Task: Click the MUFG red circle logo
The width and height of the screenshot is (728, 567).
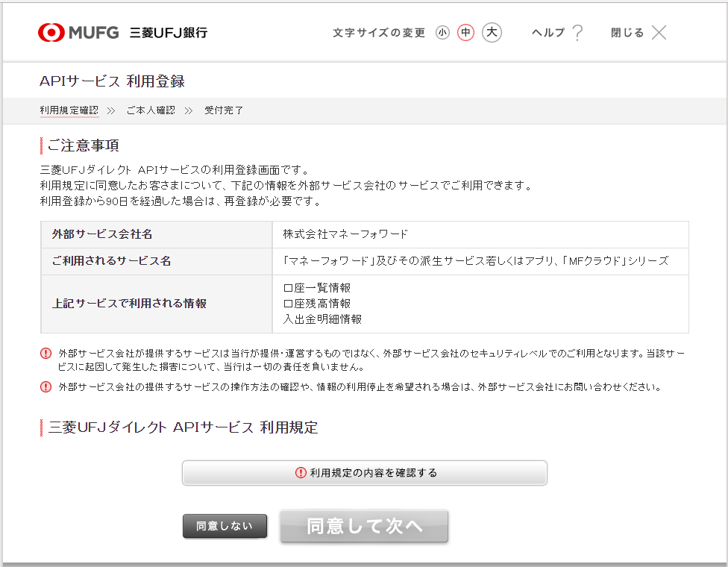Action: tap(51, 33)
